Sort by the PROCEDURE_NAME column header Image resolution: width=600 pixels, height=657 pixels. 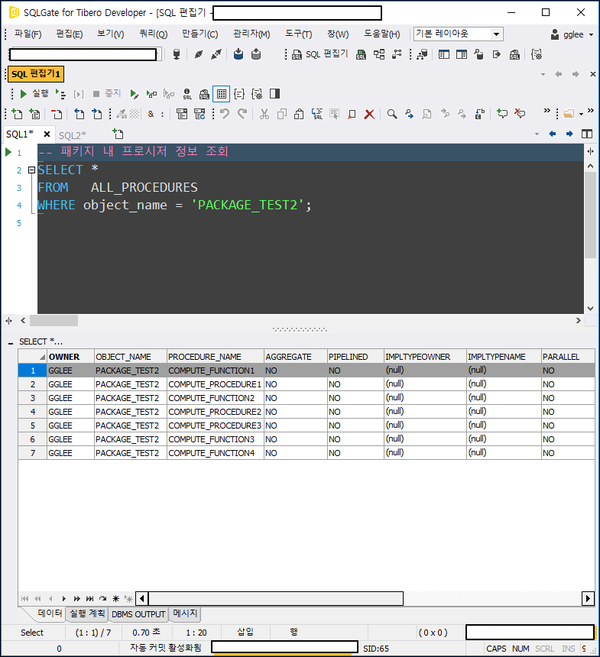[215, 357]
